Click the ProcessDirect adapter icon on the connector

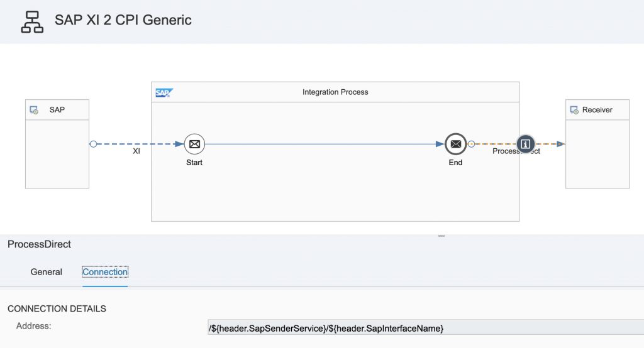(x=525, y=144)
